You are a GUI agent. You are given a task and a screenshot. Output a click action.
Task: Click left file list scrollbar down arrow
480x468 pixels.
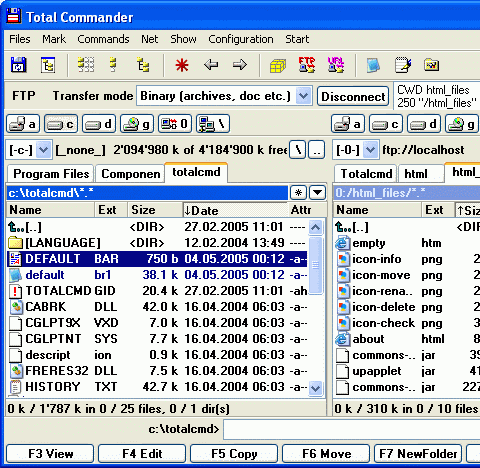(315, 388)
